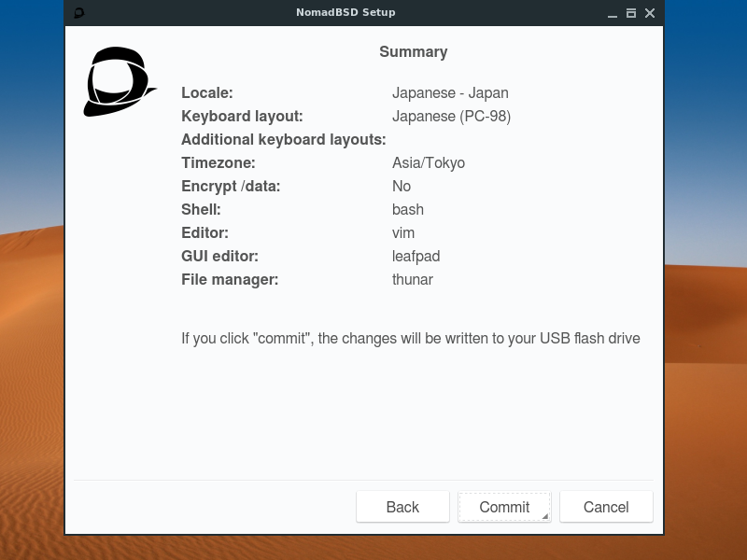The width and height of the screenshot is (747, 560).
Task: Click the "File manager:" label
Action: coord(230,279)
